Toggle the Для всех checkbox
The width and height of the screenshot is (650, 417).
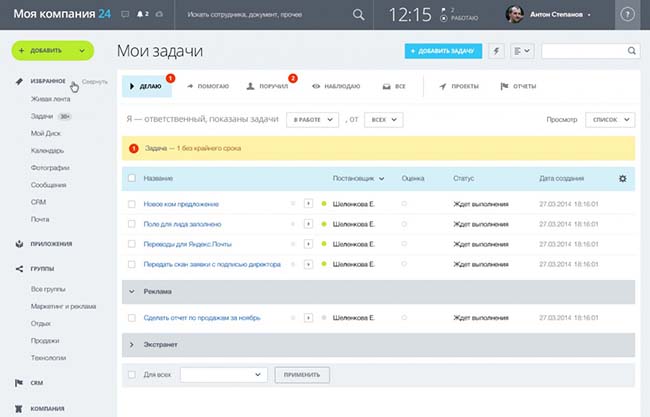click(131, 375)
